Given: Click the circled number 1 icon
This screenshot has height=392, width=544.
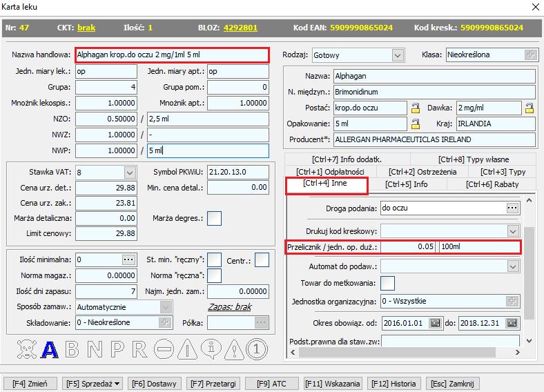Looking at the screenshot, I should [x=257, y=349].
